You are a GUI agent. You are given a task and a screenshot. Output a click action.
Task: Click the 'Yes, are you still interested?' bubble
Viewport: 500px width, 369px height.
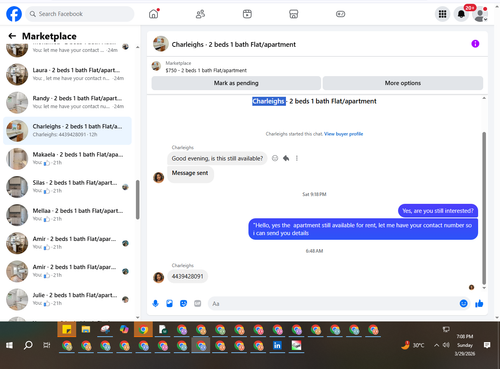coord(438,211)
